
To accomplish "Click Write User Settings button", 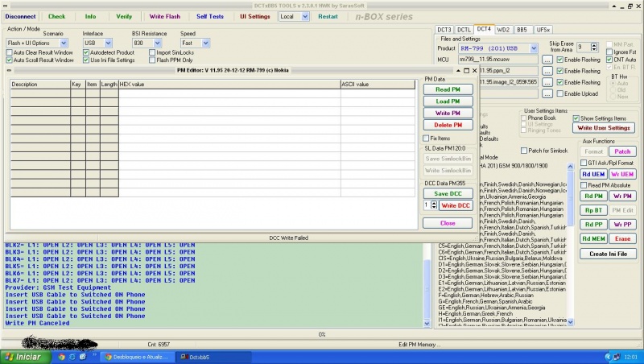I will coord(603,128).
